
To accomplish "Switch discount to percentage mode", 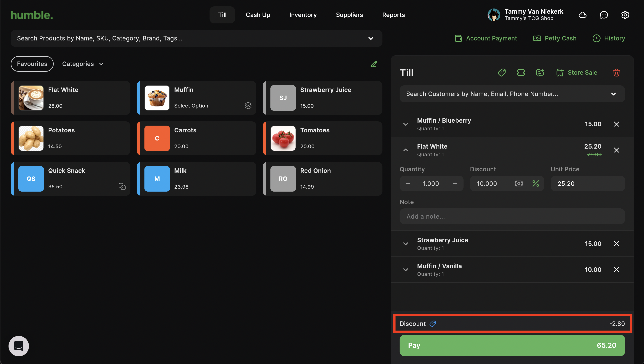I will click(536, 183).
